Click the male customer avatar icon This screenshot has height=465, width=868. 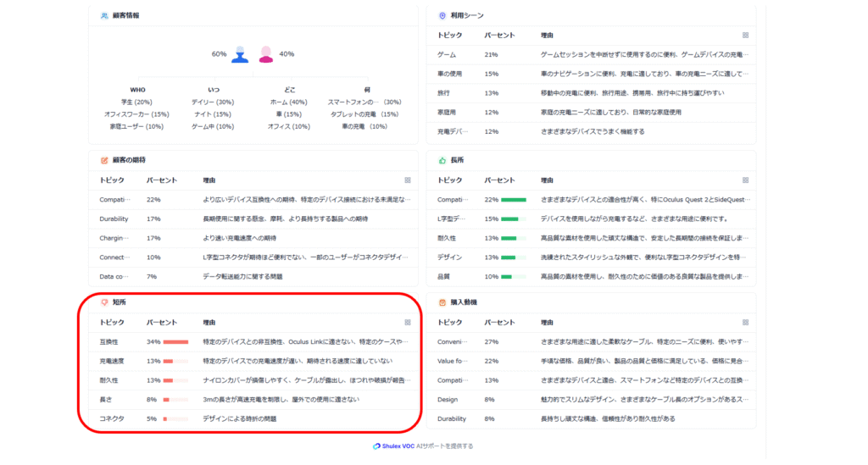click(x=241, y=54)
